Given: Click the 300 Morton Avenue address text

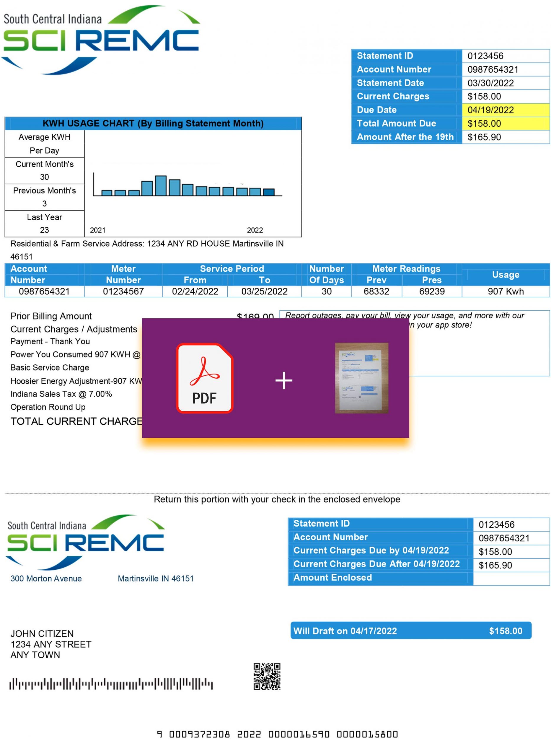Looking at the screenshot, I should tap(46, 578).
